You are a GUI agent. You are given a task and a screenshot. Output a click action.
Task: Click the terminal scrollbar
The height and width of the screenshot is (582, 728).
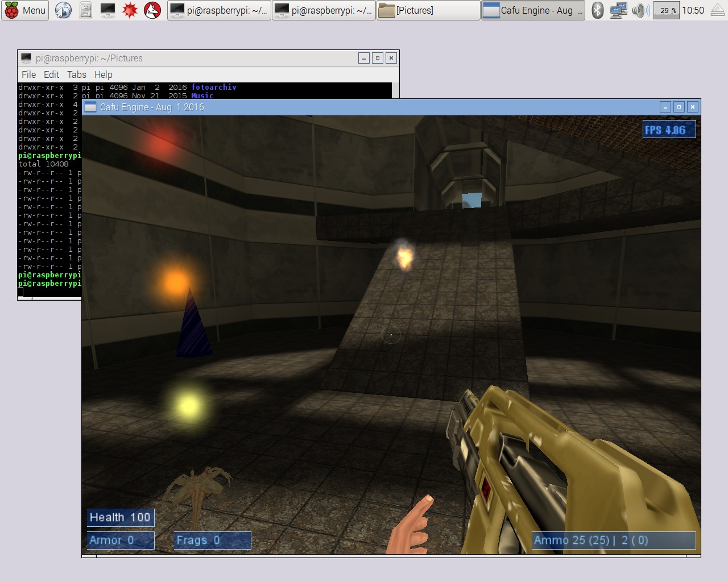point(395,90)
